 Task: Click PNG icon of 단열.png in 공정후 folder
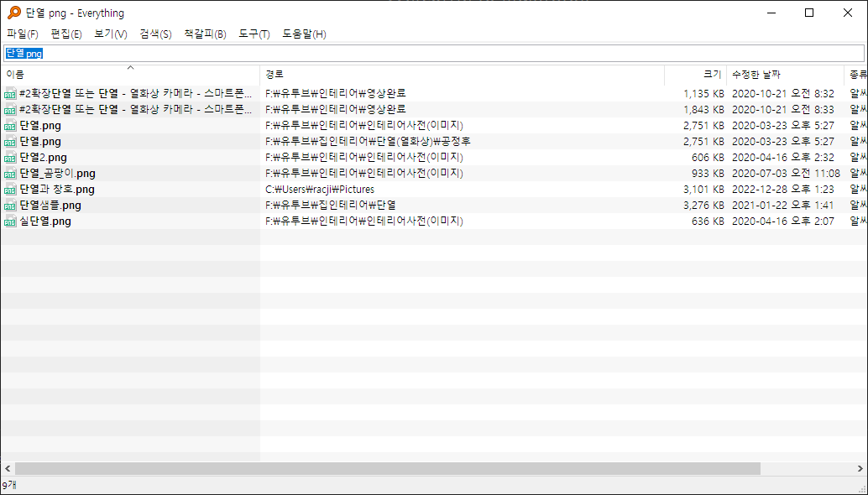(x=10, y=142)
